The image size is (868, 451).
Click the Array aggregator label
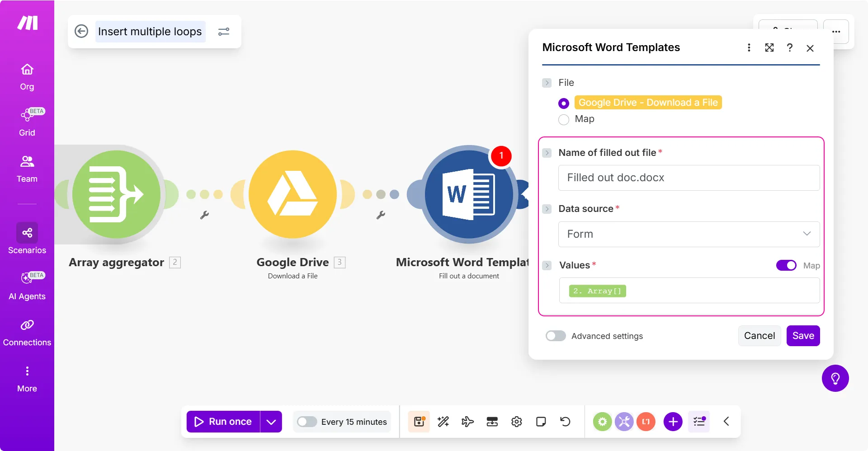pos(116,263)
